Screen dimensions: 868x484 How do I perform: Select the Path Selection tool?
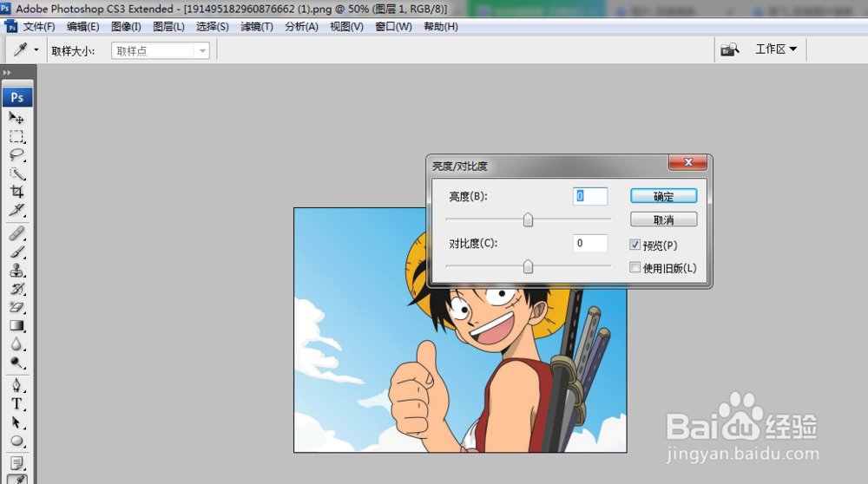16,422
